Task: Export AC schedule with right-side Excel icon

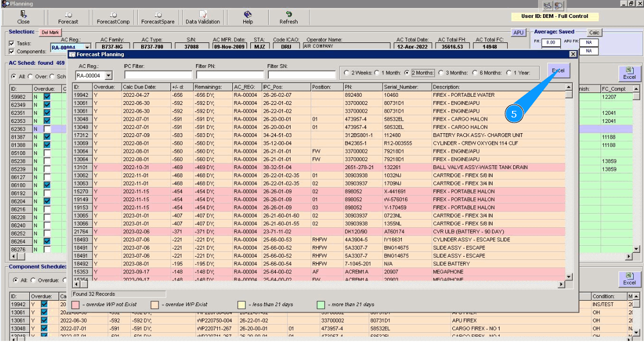Action: click(x=629, y=73)
